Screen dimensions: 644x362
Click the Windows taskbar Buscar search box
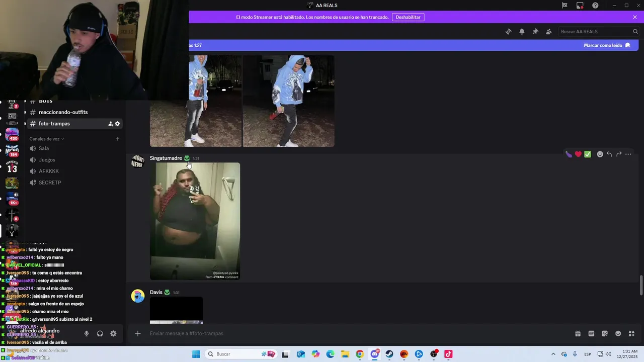(x=242, y=354)
